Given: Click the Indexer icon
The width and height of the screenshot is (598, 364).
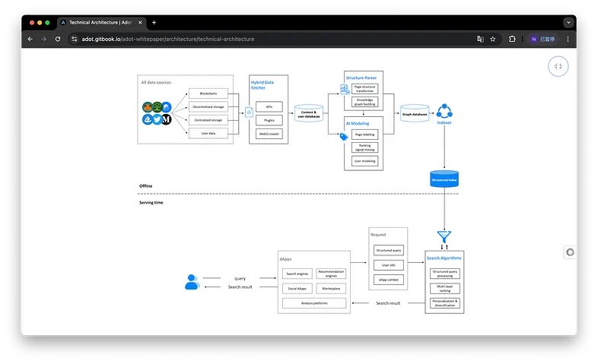Looking at the screenshot, I should (444, 111).
